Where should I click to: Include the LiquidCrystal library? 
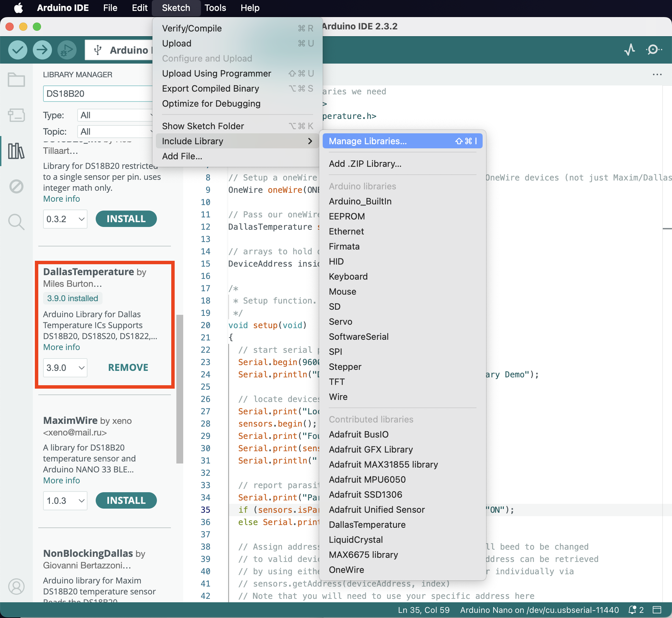pos(402,540)
